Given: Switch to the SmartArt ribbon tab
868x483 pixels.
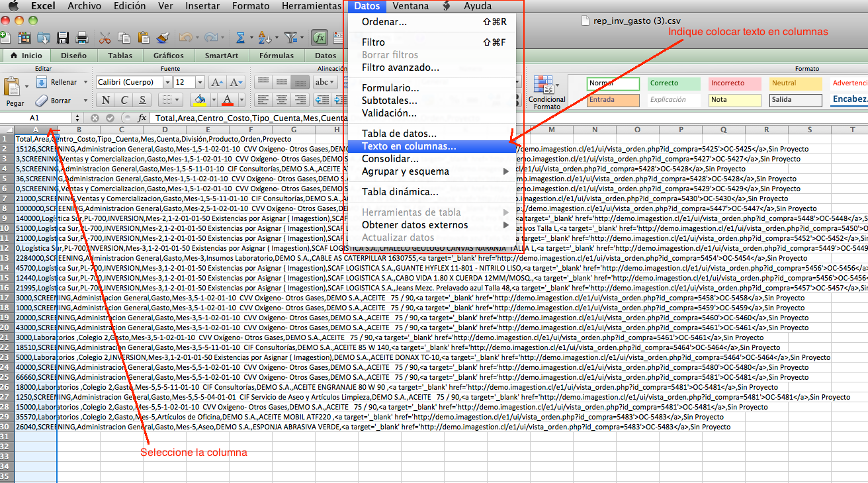Looking at the screenshot, I should click(222, 56).
